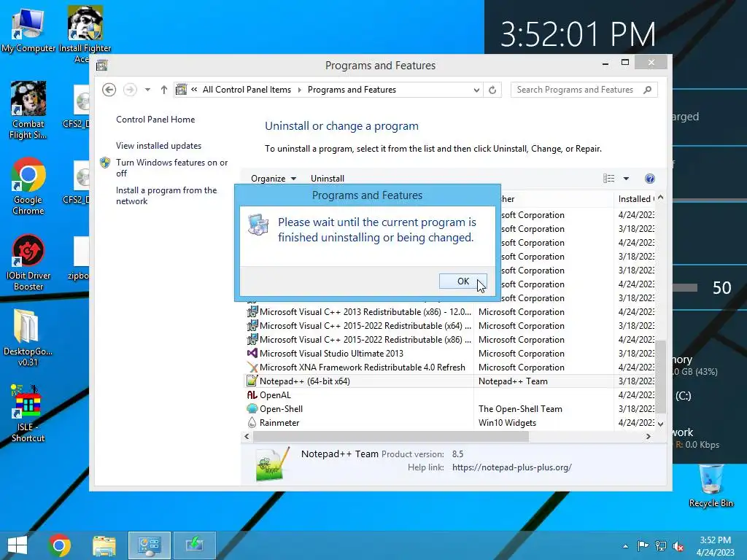The width and height of the screenshot is (747, 560).
Task: Click the forward navigation arrow
Action: [130, 90]
